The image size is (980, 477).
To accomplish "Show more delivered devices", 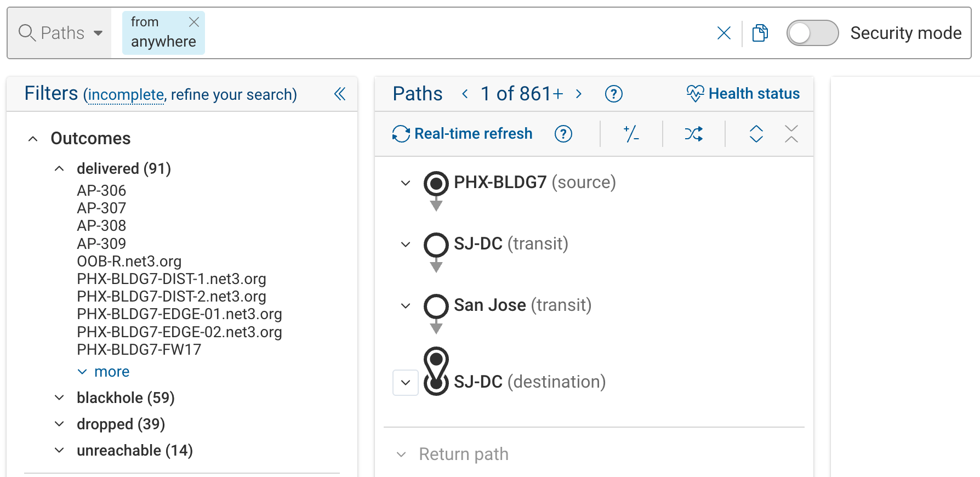I will 104,372.
